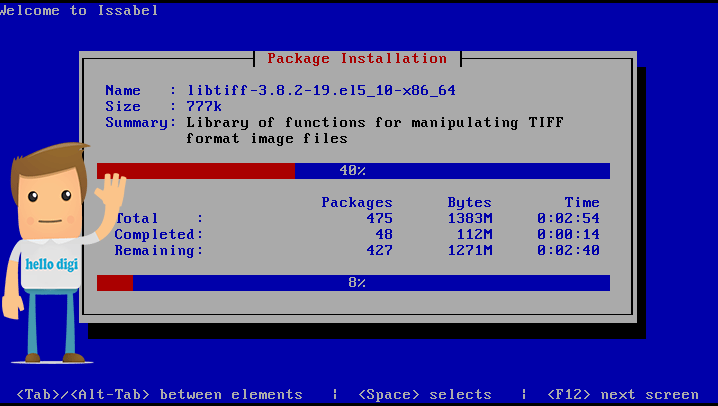Click the <Space> selects hint
This screenshot has height=406, width=718.
coord(425,395)
